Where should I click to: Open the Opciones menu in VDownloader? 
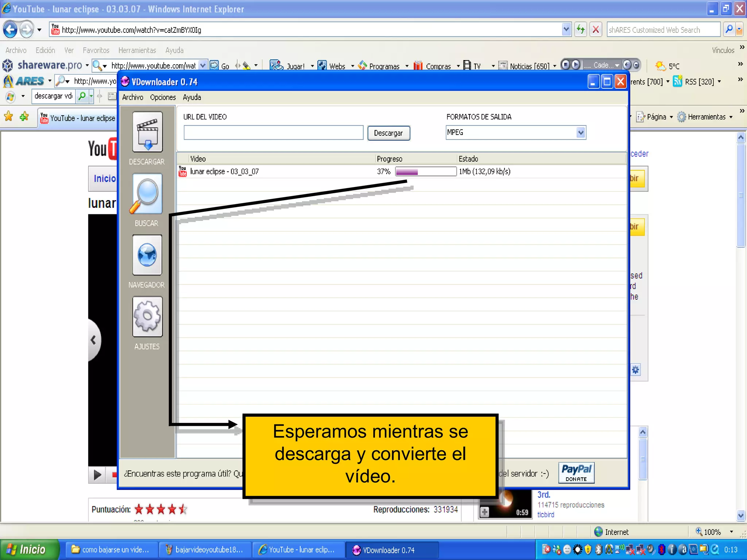(x=163, y=97)
